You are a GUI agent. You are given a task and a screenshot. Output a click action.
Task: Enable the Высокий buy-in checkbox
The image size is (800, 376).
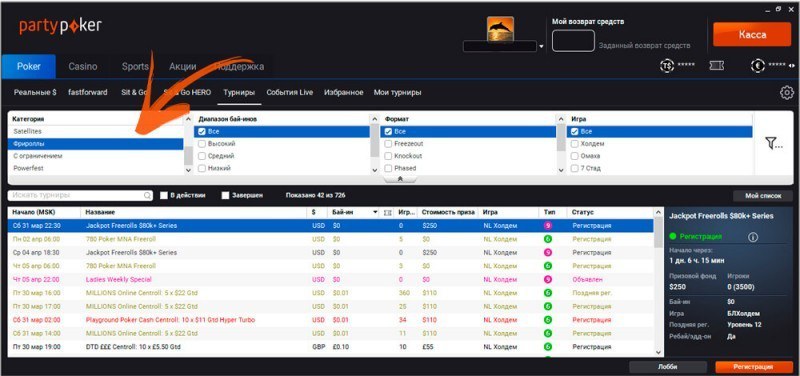pyautogui.click(x=202, y=143)
